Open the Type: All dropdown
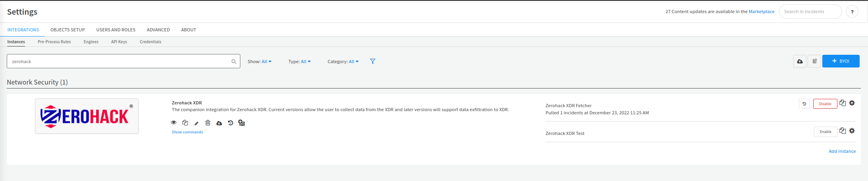 (x=300, y=62)
